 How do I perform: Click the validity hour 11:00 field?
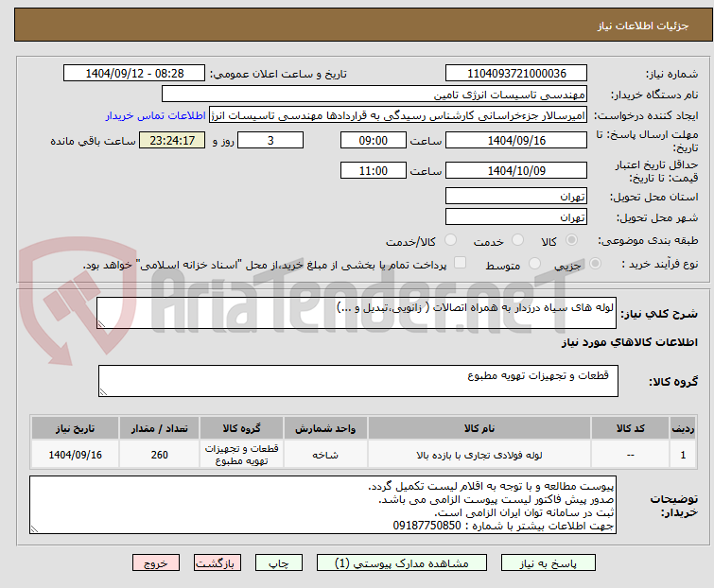point(373,171)
